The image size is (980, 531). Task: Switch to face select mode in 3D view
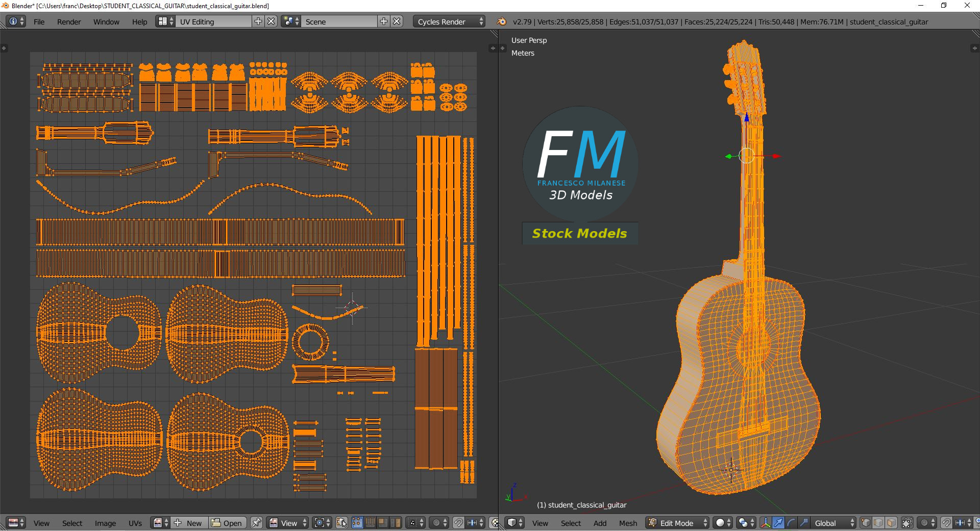tap(891, 523)
